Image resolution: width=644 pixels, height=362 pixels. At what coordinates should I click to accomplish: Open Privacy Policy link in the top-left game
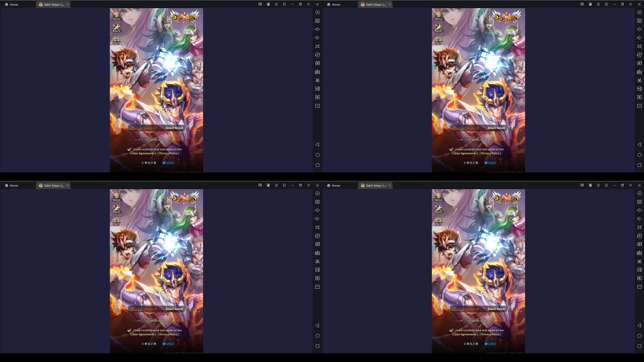[x=168, y=153]
